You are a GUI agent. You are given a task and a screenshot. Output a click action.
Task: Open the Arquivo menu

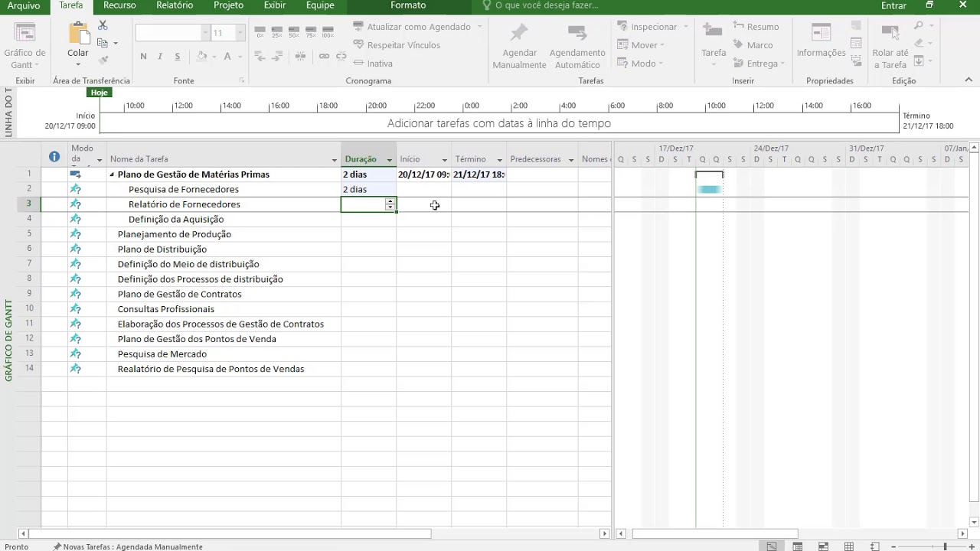[x=24, y=5]
